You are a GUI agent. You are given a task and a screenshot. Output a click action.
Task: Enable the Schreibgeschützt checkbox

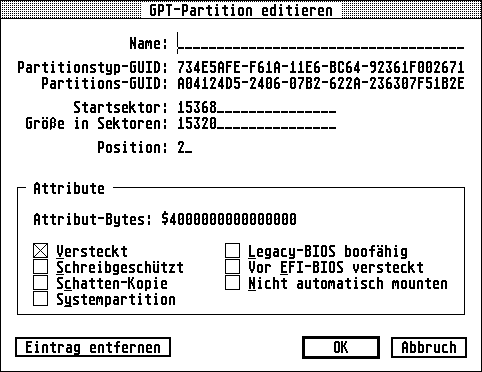click(40, 267)
